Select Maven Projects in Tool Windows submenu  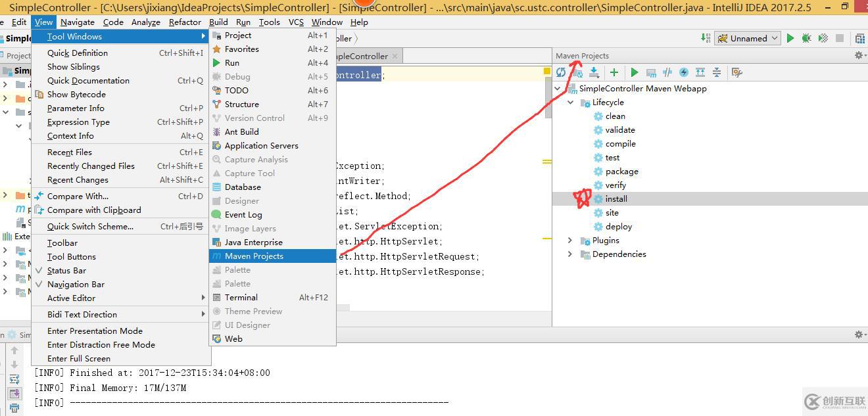point(254,256)
